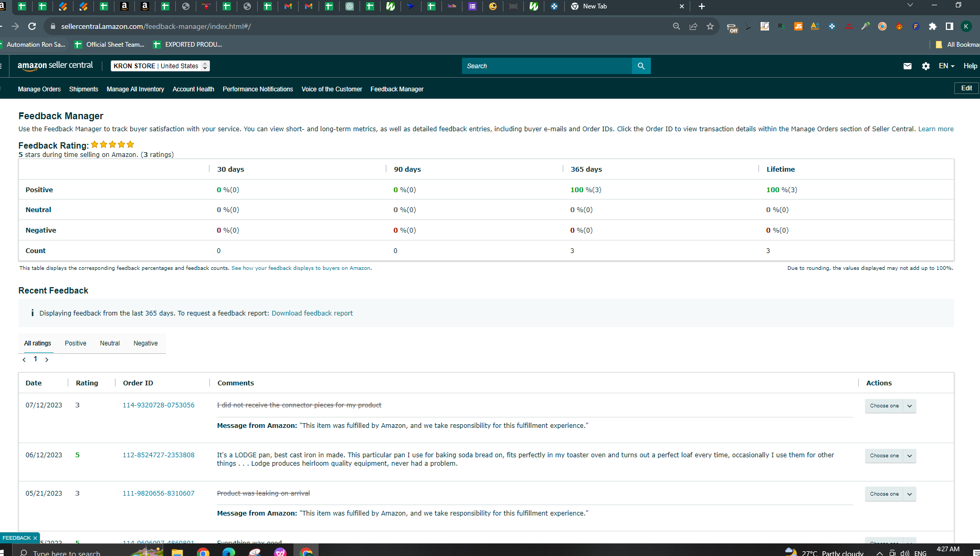Click the 365 days count value 3

click(x=572, y=251)
